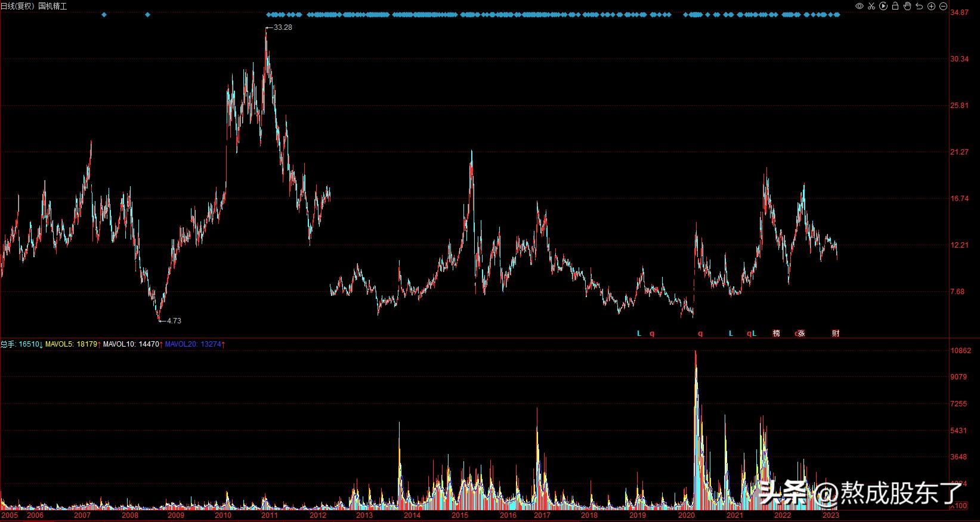
Task: Click the first cyan L marker near 2019
Action: (639, 333)
